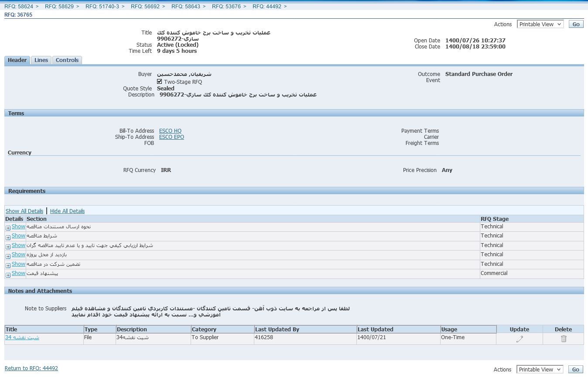588x378 pixels.
Task: Click the top Go button
Action: 576,24
